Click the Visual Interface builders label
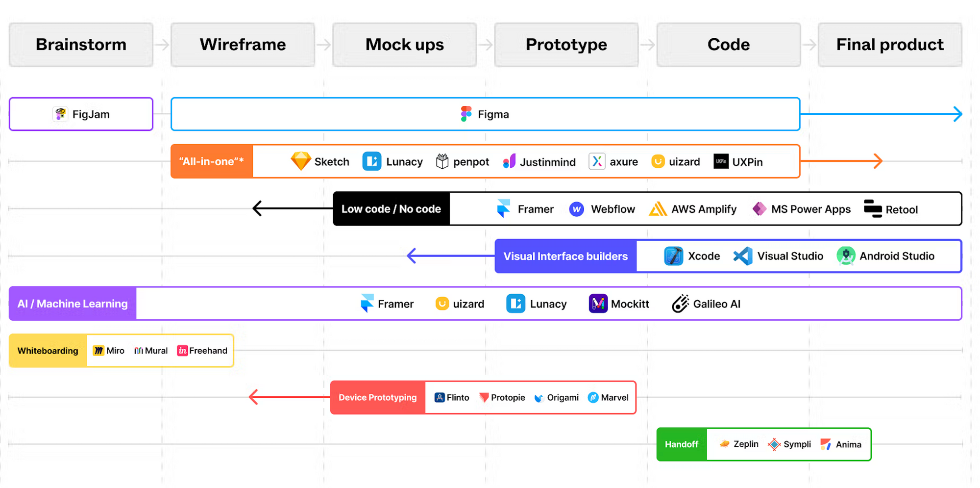 566,256
